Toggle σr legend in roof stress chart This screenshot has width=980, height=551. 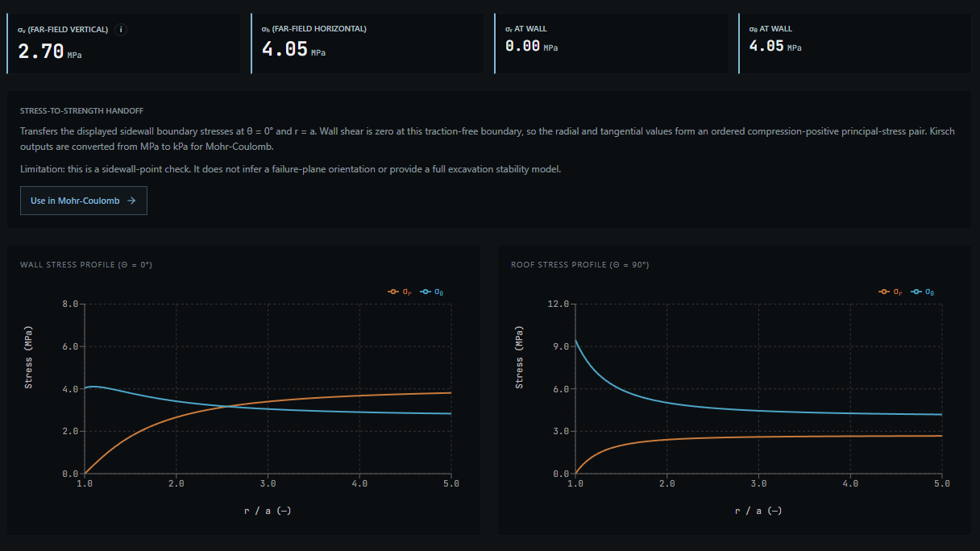click(x=892, y=292)
